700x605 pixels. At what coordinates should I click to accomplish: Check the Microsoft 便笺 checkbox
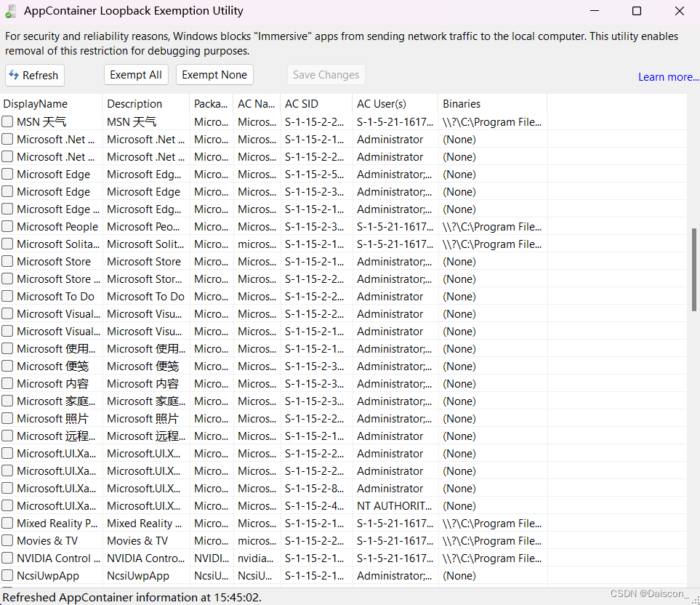7,366
